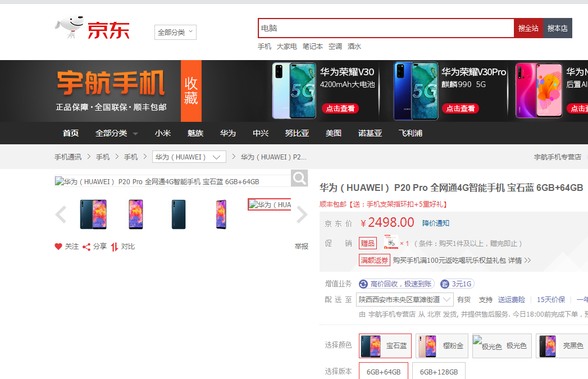Click the 降价通知 link
588x379 pixels.
tap(436, 223)
